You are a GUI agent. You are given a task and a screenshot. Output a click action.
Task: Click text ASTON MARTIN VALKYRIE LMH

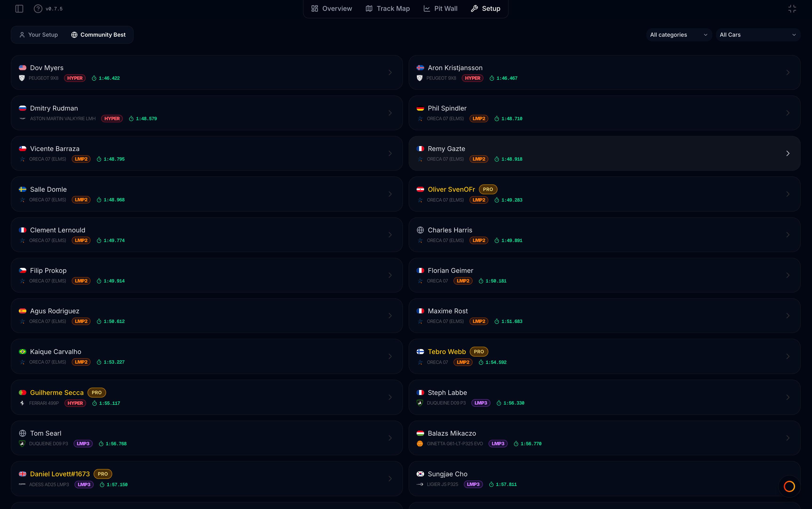point(63,119)
